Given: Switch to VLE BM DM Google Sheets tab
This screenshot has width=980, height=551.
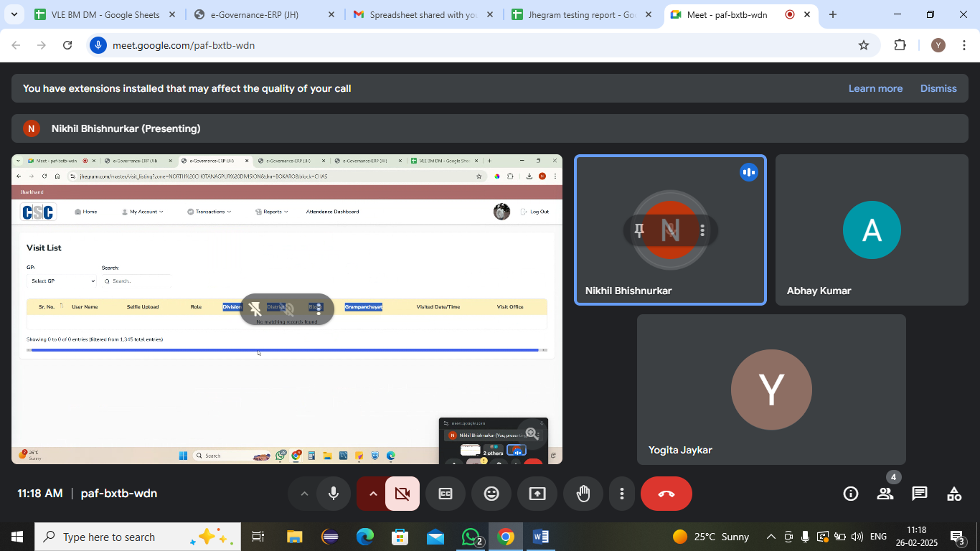Looking at the screenshot, I should click(105, 14).
